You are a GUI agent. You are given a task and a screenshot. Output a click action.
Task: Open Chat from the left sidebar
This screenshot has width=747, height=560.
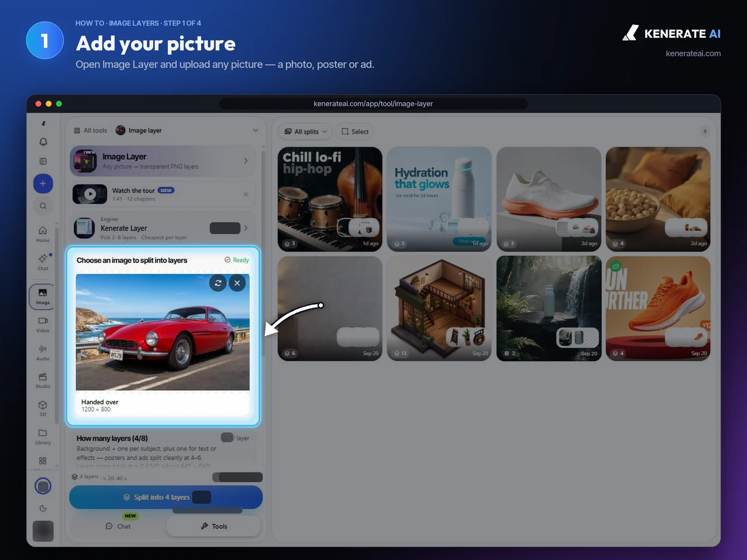(43, 262)
